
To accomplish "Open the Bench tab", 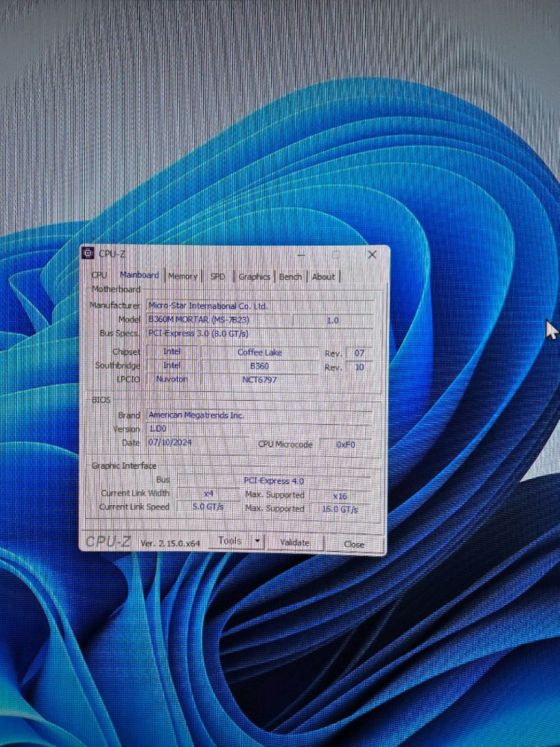I will tap(290, 276).
